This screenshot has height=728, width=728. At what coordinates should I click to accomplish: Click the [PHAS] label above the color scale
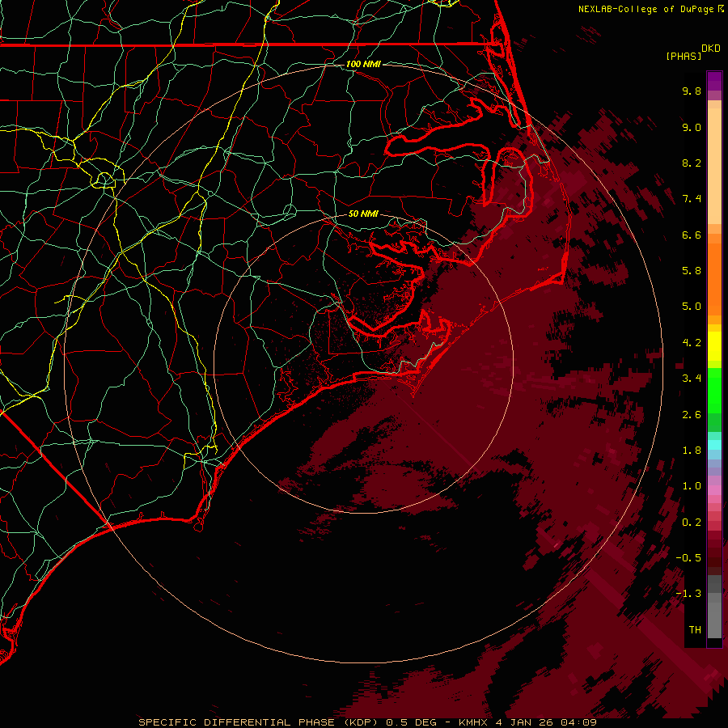click(684, 56)
